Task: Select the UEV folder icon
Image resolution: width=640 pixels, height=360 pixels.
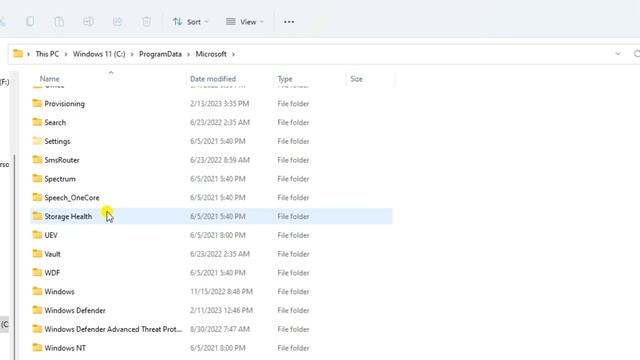Action: [37, 235]
